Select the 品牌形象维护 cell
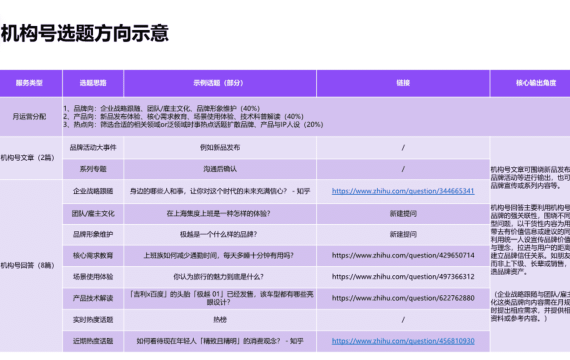Viewport: 570px width, 360px height. click(x=93, y=234)
